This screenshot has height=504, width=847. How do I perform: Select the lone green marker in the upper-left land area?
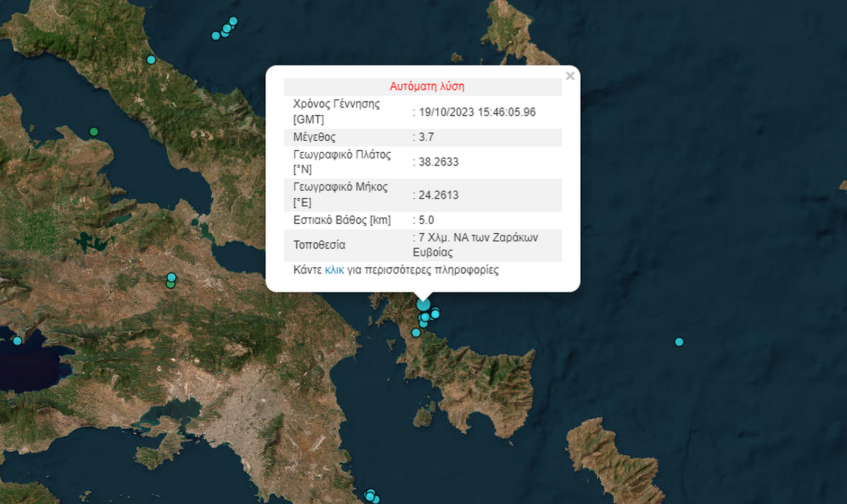[94, 132]
